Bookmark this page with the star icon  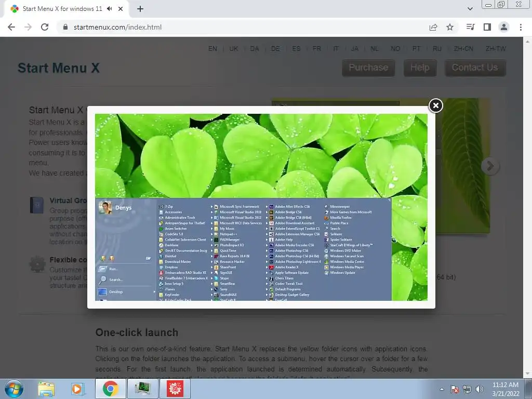pyautogui.click(x=450, y=27)
